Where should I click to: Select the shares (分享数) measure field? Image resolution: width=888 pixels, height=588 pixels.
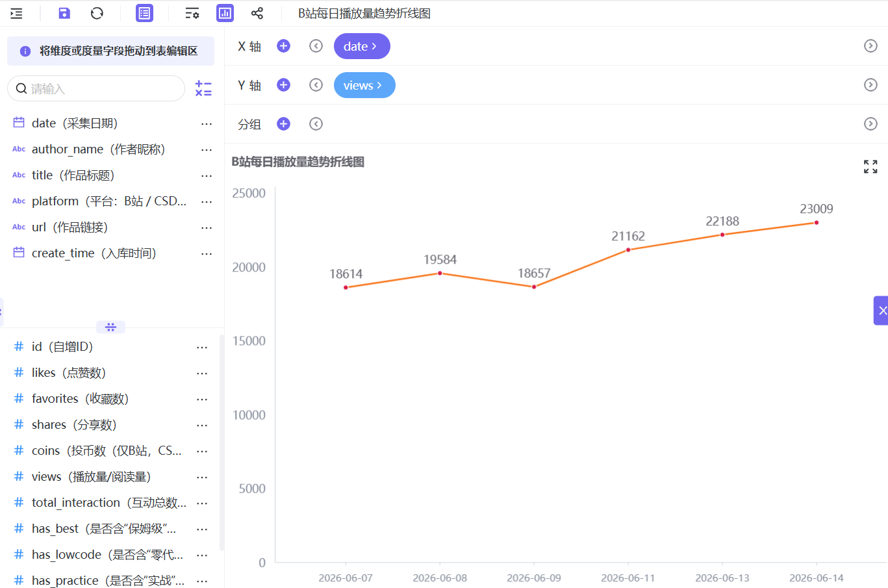click(74, 425)
